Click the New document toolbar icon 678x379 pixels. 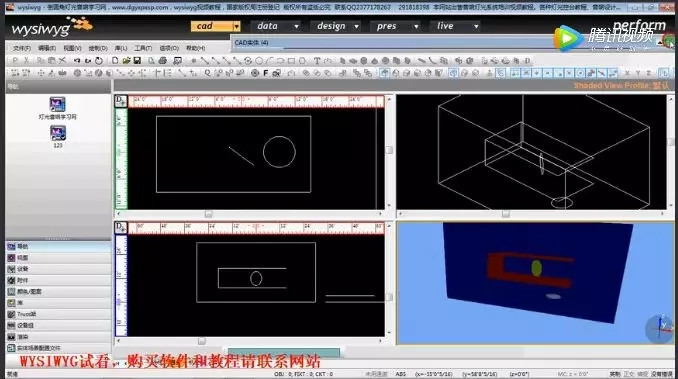point(115,61)
